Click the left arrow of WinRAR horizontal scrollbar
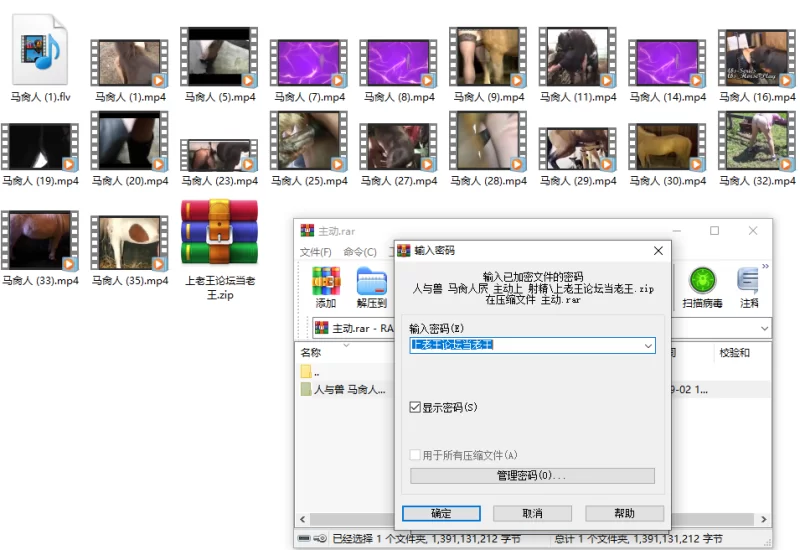Image resolution: width=800 pixels, height=550 pixels. (x=303, y=519)
